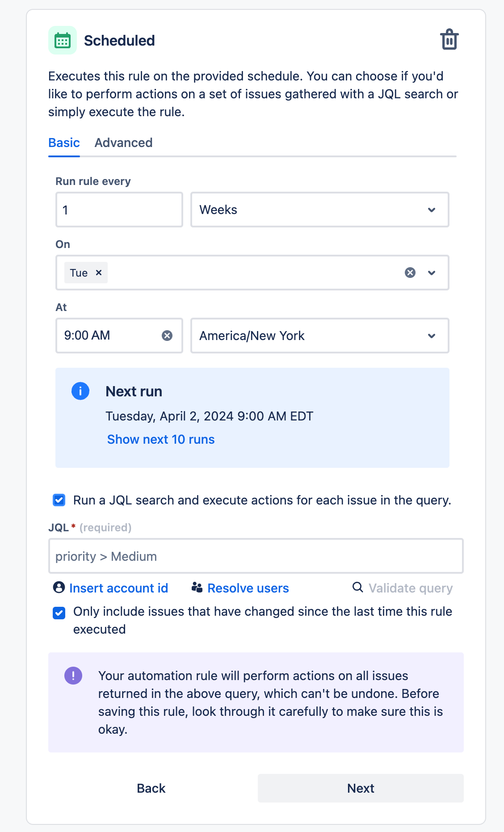The width and height of the screenshot is (504, 832).
Task: Open Show next 10 runs link
Action: (x=161, y=439)
